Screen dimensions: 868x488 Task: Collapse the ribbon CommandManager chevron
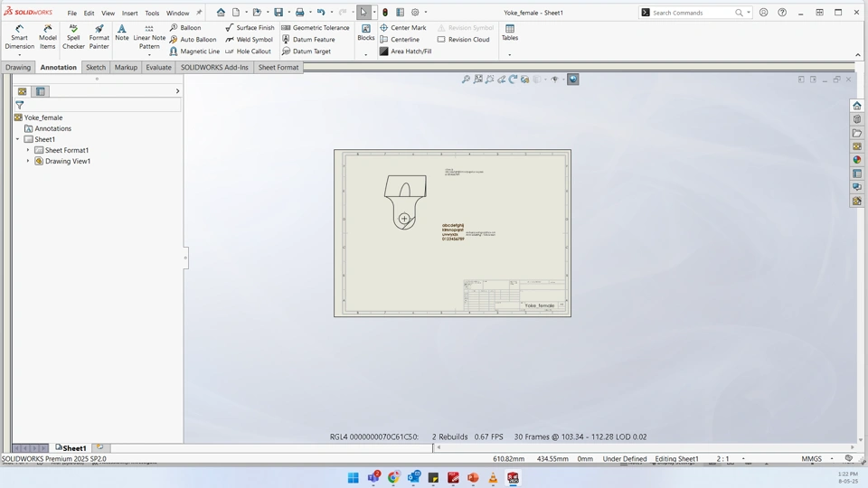pyautogui.click(x=858, y=55)
